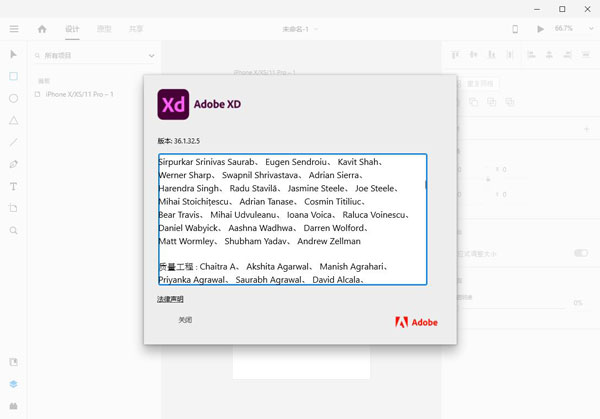Click the name Kavit Shah in credits
Image resolution: width=600 pixels, height=419 pixels.
(x=358, y=162)
